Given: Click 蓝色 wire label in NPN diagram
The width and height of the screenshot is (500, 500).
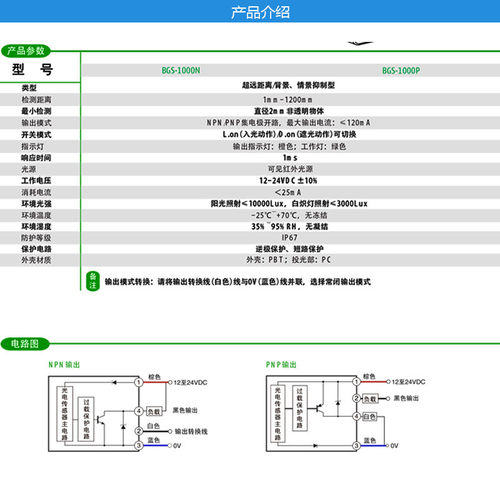Looking at the screenshot, I should click(x=154, y=440).
